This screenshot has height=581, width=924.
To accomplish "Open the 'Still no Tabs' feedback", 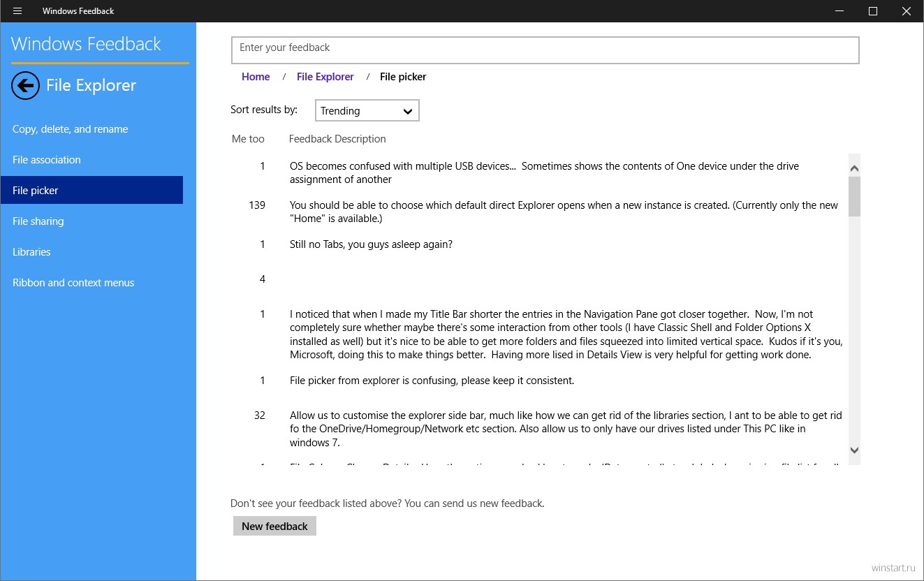I will coord(371,244).
